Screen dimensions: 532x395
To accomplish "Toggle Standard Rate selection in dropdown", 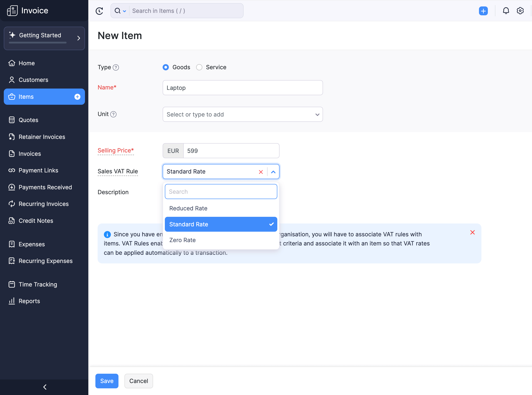I will click(x=221, y=224).
